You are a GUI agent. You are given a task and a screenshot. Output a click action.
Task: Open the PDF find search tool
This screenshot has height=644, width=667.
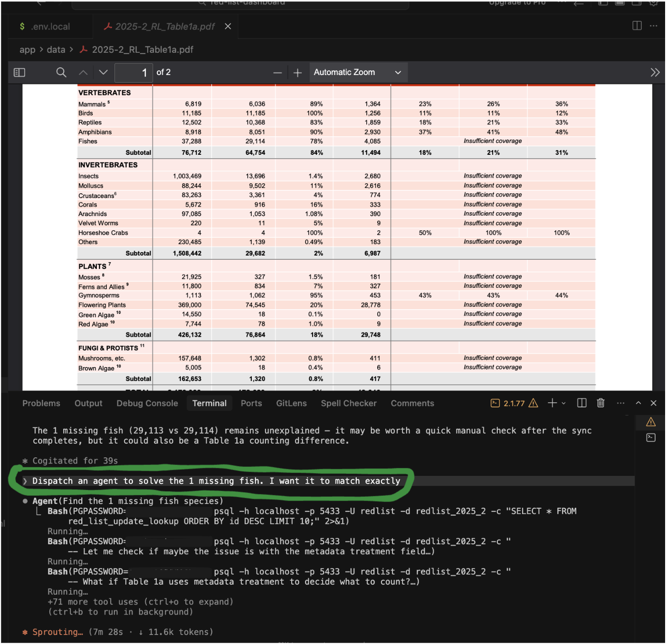(x=61, y=73)
